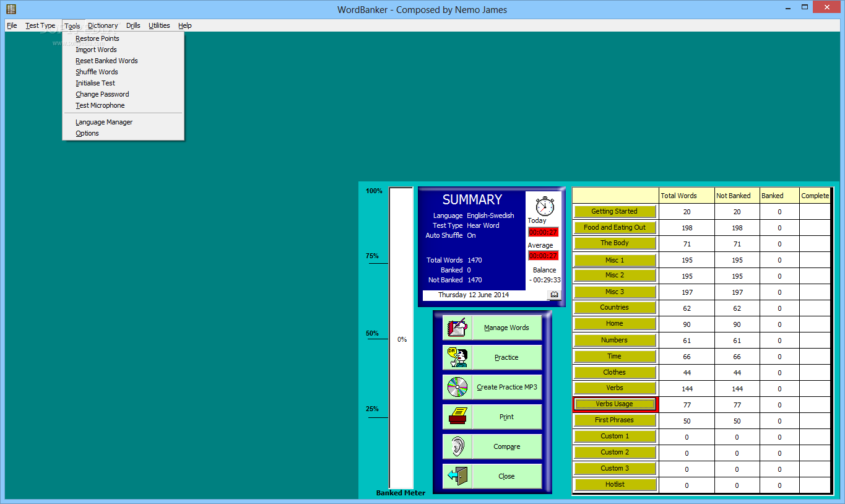This screenshot has height=504, width=845.
Task: Click the Banked column header
Action: (x=779, y=196)
